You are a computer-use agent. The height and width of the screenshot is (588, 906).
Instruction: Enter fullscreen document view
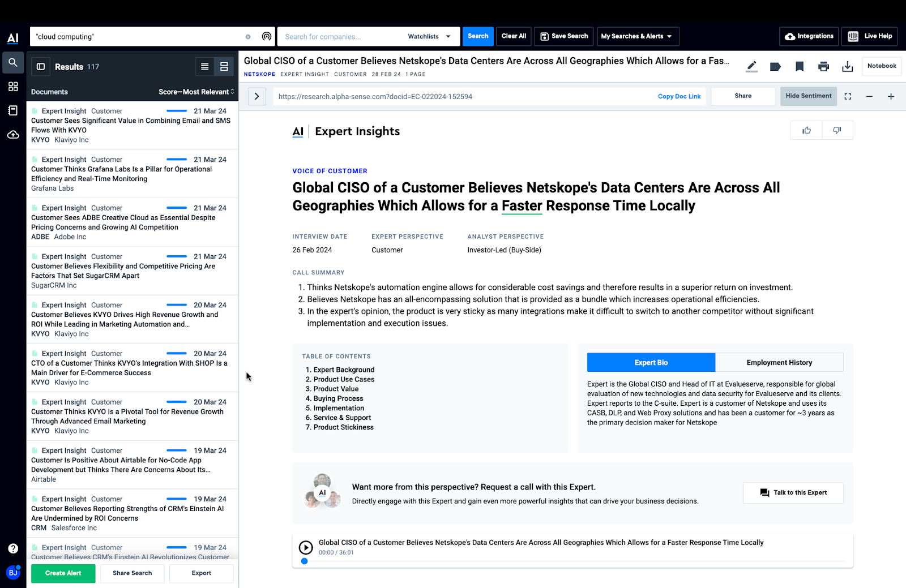848,97
